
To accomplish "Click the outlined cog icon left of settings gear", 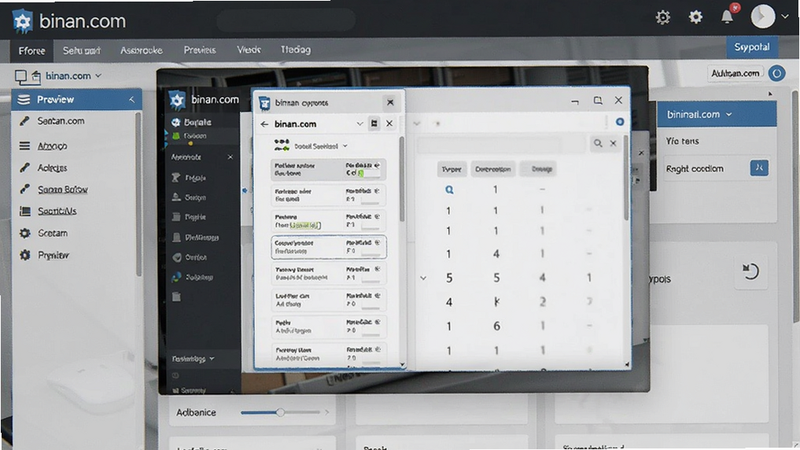I will click(x=663, y=17).
